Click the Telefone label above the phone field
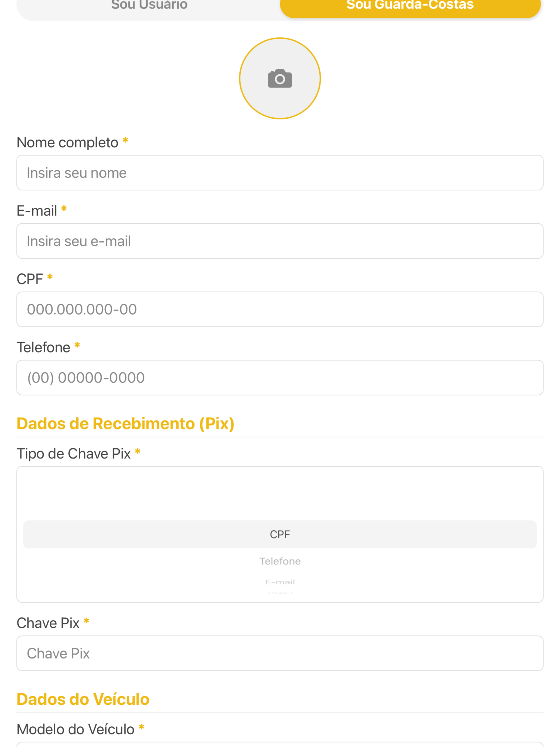 pyautogui.click(x=43, y=347)
